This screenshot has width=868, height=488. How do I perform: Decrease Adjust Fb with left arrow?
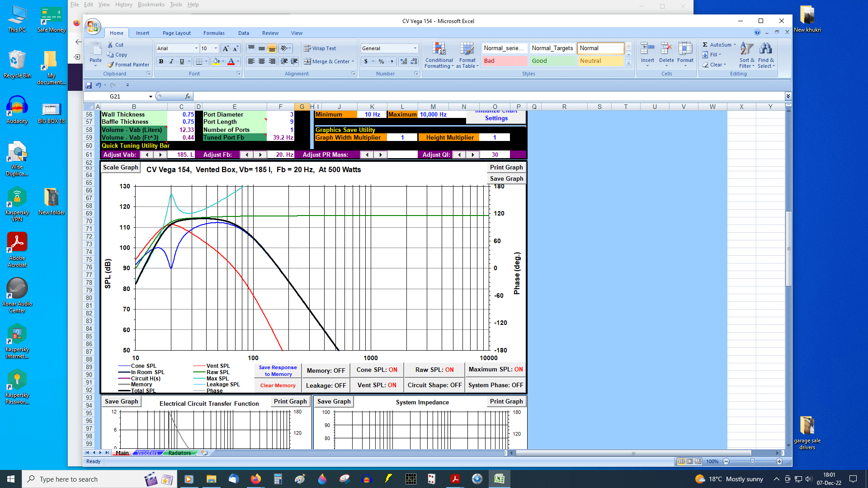click(246, 155)
